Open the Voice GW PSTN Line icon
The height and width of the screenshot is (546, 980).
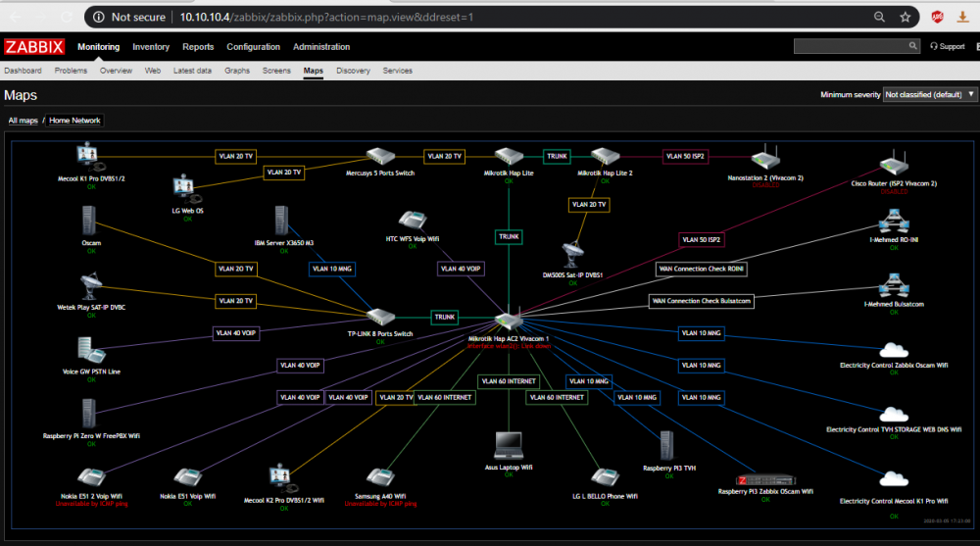pyautogui.click(x=91, y=350)
